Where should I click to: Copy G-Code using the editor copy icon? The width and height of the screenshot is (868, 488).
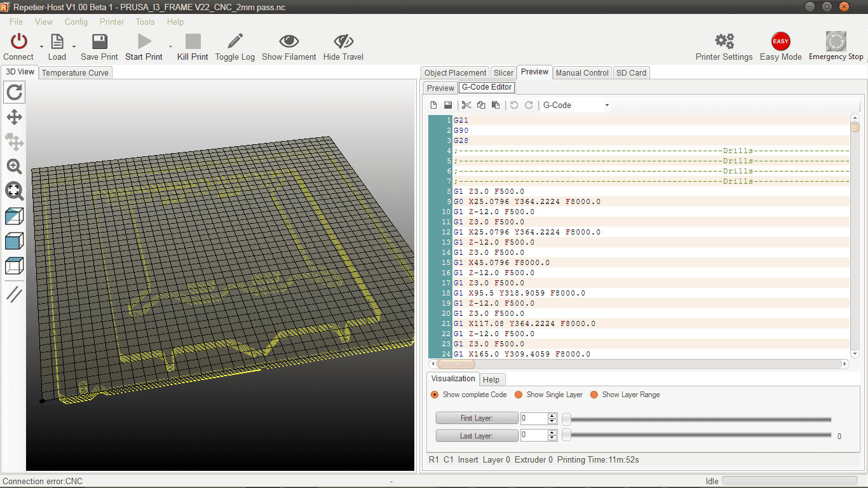click(481, 104)
